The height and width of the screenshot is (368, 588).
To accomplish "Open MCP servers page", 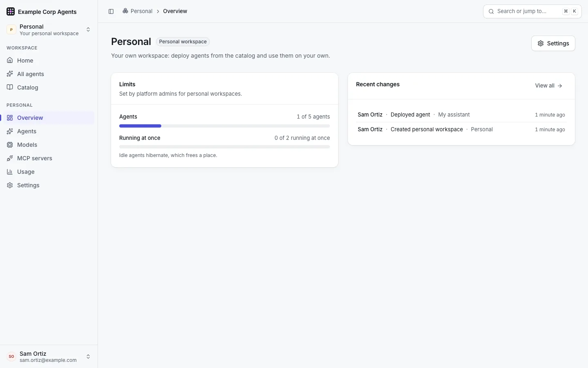I will [49, 158].
